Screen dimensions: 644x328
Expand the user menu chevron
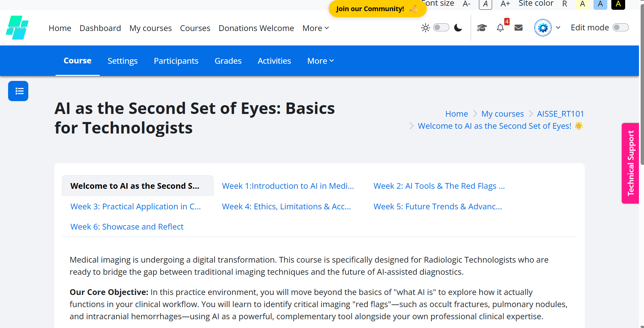tap(558, 28)
